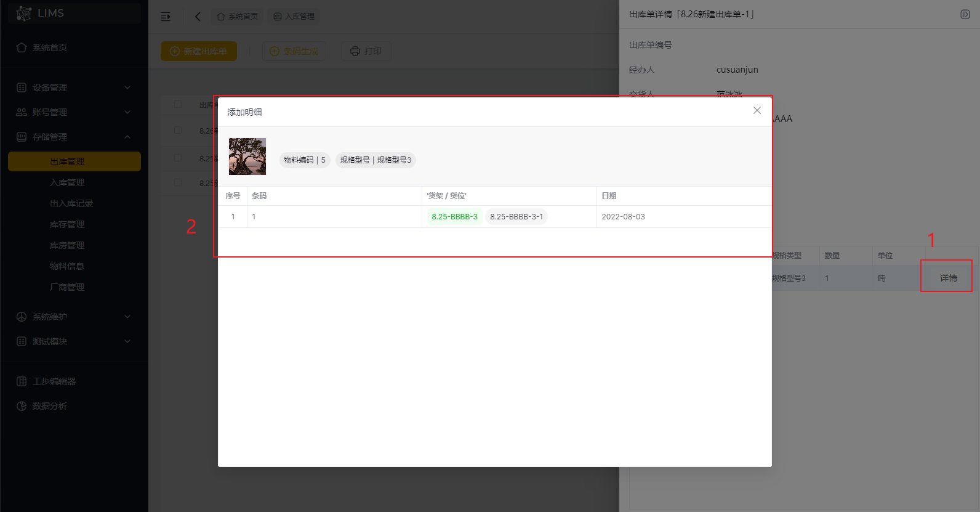
Task: Expand 设备管理 menu chevron
Action: 127,87
